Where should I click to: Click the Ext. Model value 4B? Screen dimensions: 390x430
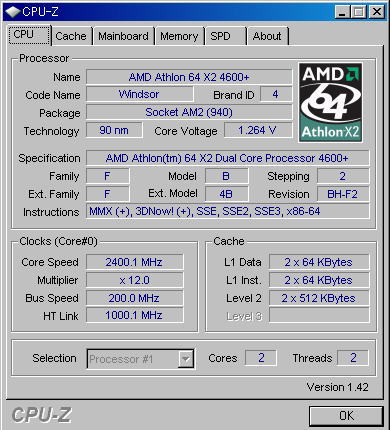click(x=226, y=194)
